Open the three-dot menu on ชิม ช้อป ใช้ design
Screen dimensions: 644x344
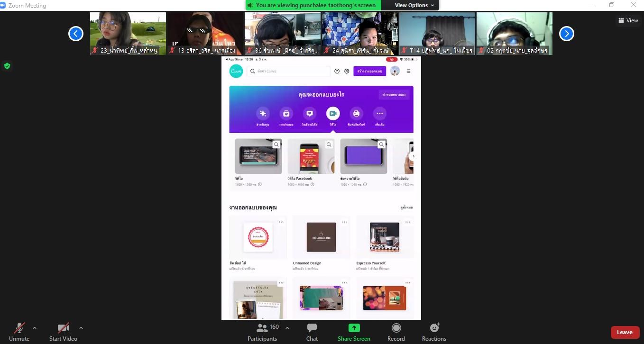coord(281,222)
